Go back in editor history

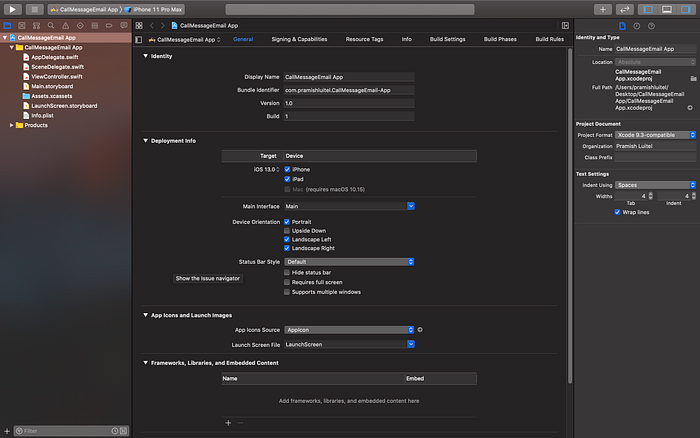(152, 25)
